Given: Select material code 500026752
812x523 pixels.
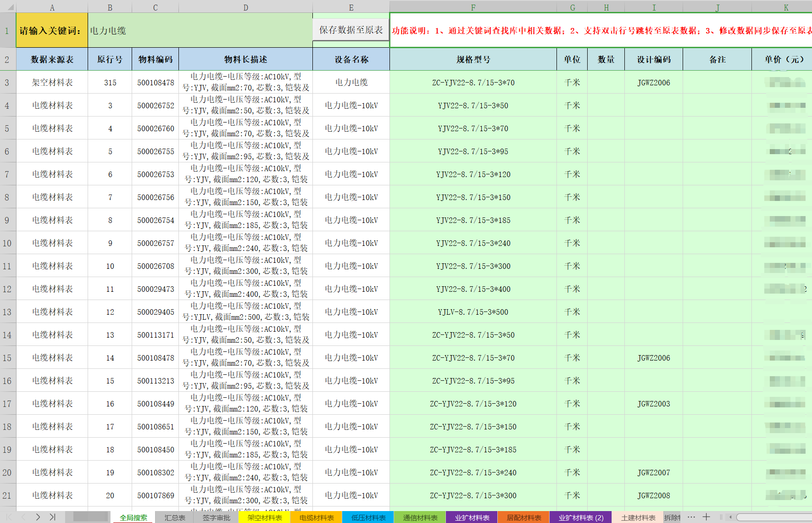Looking at the screenshot, I should click(x=156, y=106).
